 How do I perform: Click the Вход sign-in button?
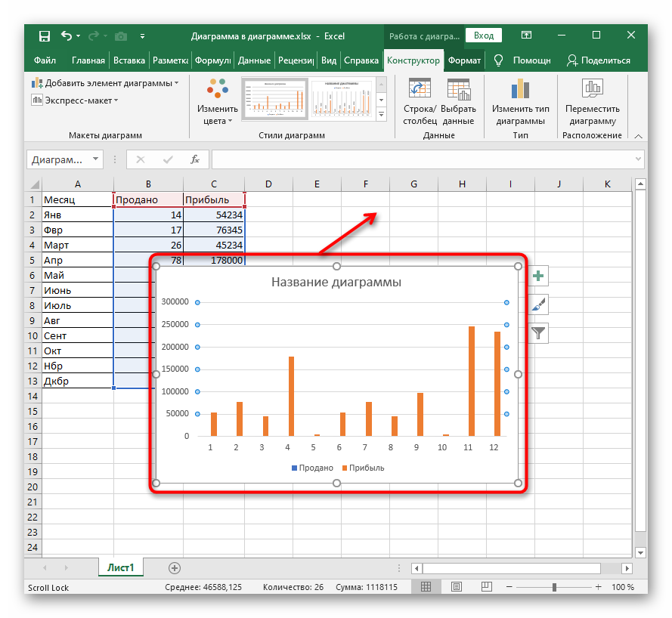point(484,36)
